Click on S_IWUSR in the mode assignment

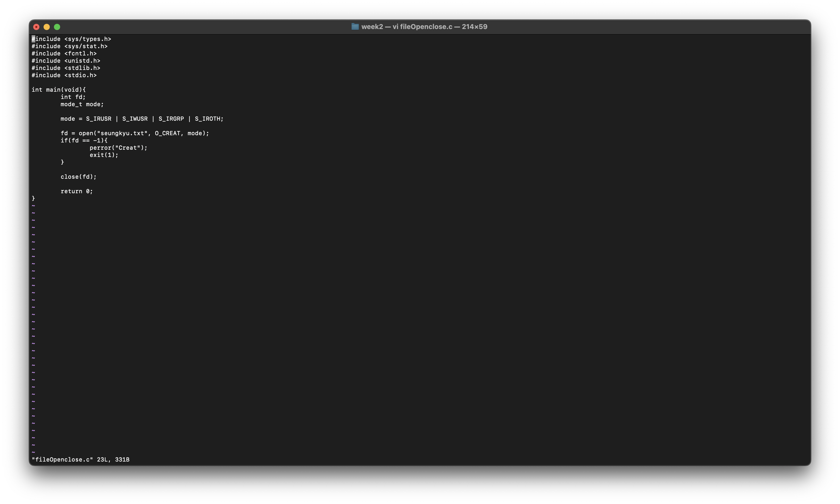[135, 119]
